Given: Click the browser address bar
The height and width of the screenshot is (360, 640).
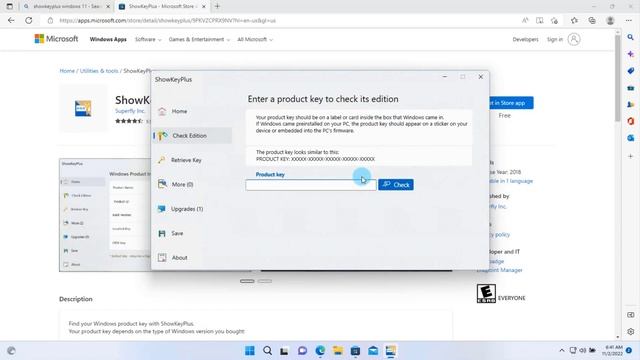Looking at the screenshot, I should click(282, 20).
